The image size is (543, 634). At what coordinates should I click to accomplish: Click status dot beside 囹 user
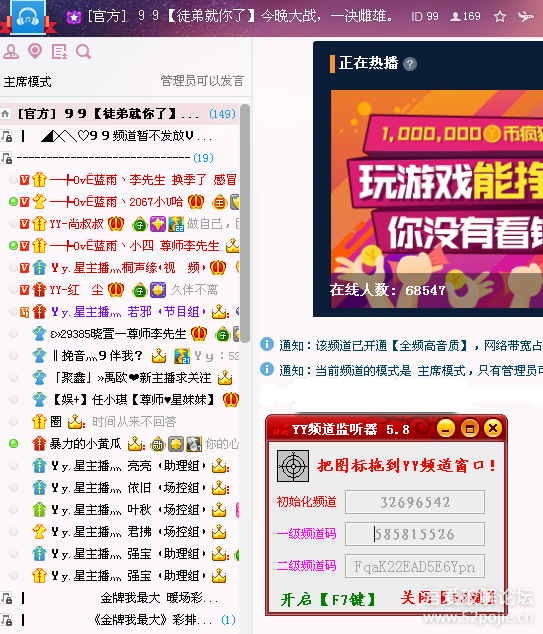click(13, 422)
